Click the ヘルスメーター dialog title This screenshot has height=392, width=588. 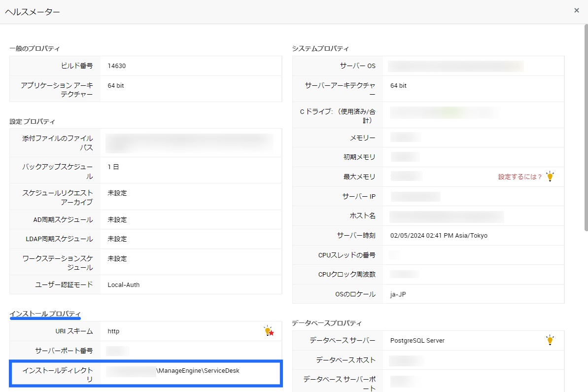pos(33,11)
